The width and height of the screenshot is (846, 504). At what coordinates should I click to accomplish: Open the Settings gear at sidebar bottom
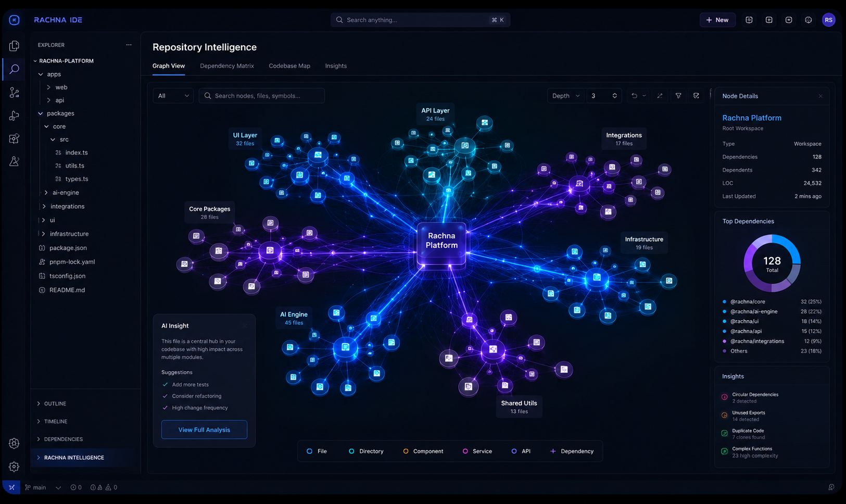click(x=14, y=467)
